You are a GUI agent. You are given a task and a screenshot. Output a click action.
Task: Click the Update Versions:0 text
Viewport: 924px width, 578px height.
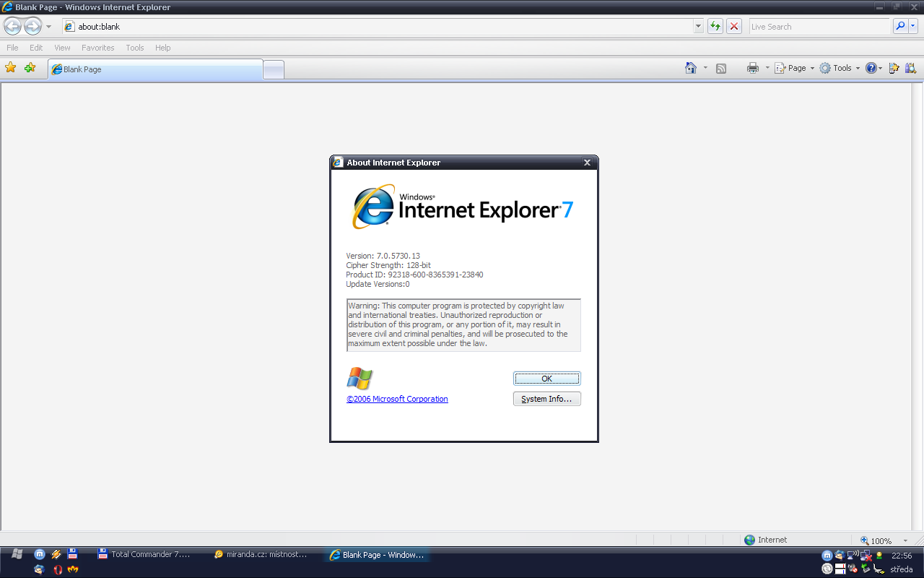point(378,284)
